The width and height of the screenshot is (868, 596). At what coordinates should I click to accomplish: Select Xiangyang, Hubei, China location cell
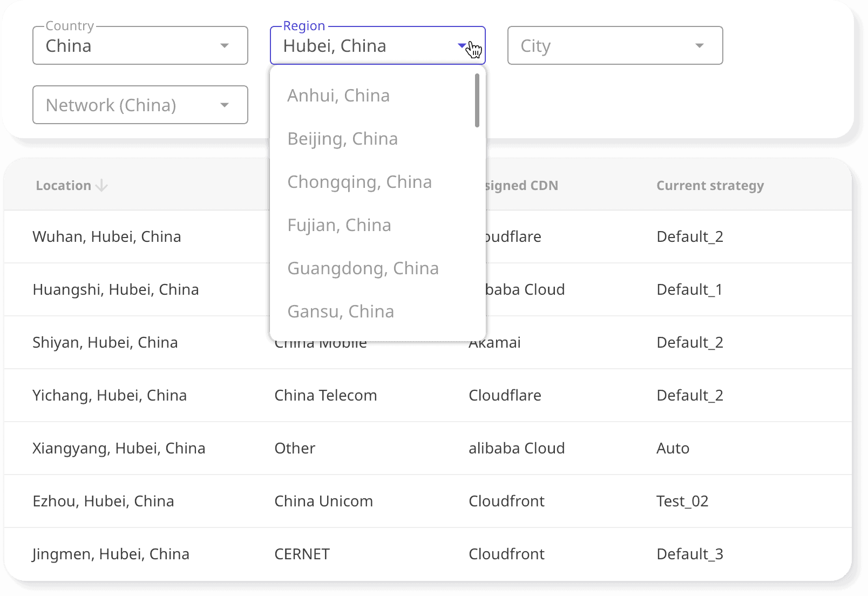click(x=119, y=448)
